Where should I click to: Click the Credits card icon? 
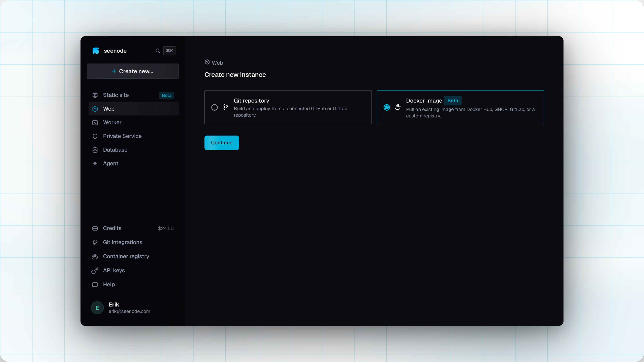click(x=95, y=228)
